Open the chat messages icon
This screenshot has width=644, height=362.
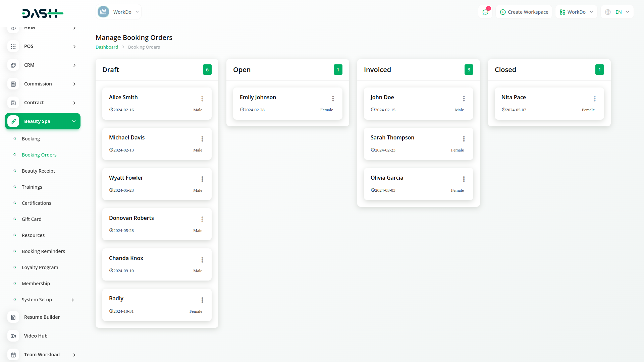tap(485, 12)
